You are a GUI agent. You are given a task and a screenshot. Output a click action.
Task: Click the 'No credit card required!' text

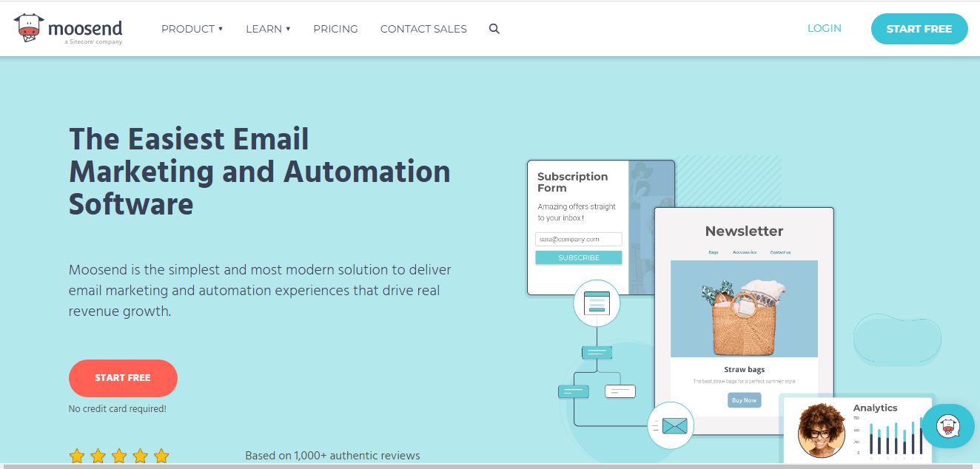coord(118,408)
